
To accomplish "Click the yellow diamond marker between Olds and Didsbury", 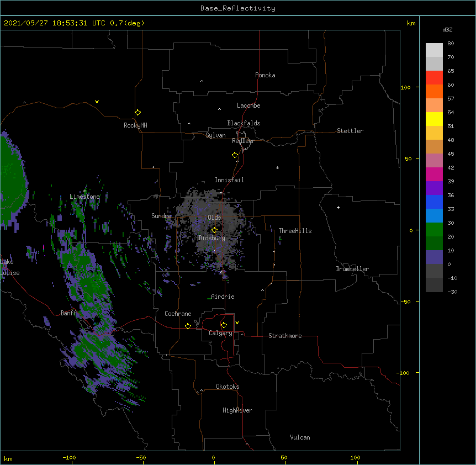I will 214,230.
